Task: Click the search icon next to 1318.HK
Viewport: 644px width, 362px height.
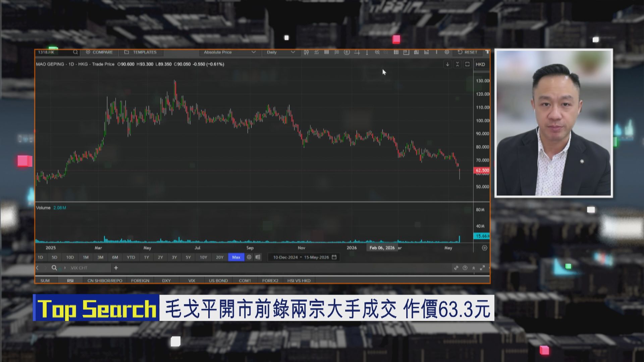Action: coord(75,52)
